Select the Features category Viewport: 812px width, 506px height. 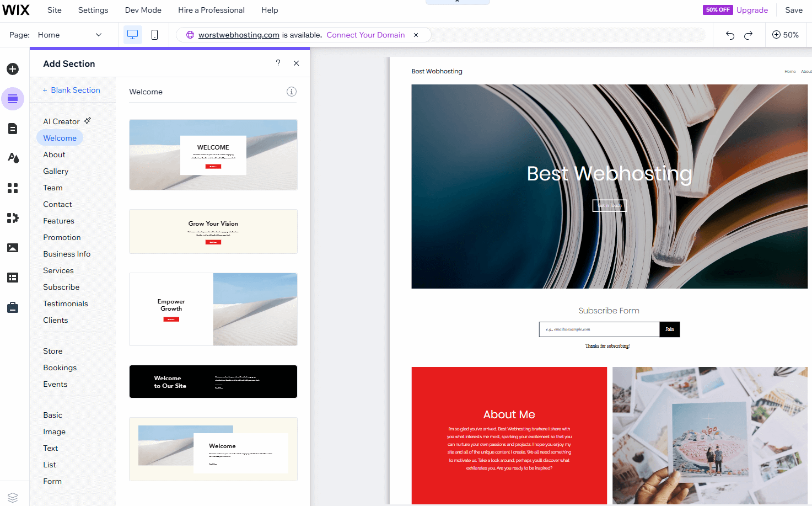58,221
